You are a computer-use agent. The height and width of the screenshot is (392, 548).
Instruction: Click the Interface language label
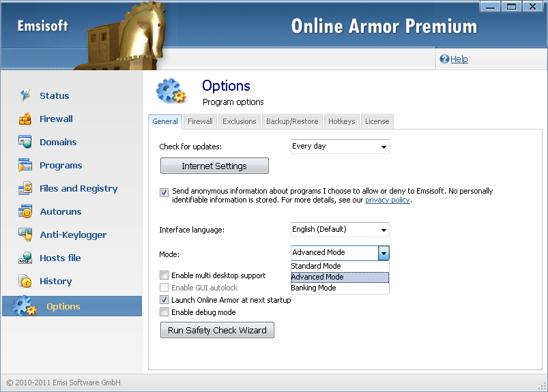pyautogui.click(x=192, y=230)
